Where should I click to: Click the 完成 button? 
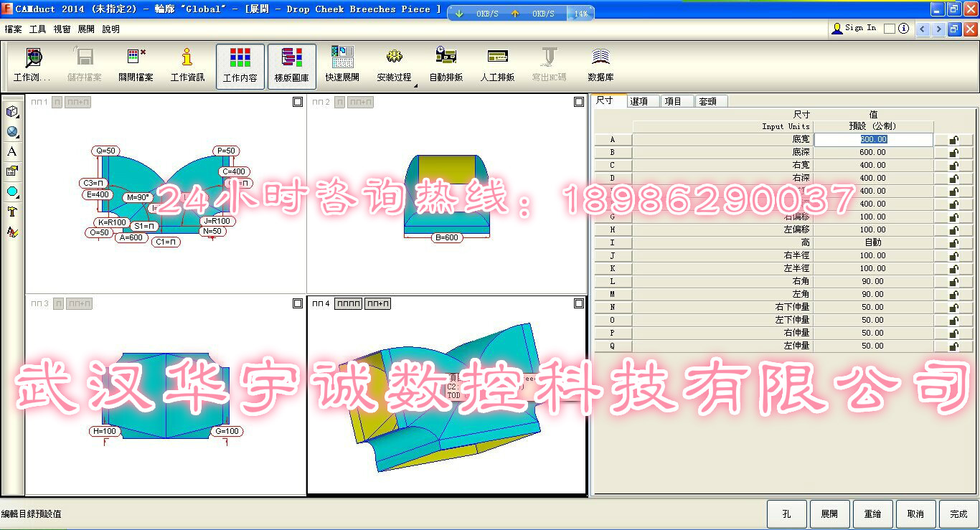coord(958,514)
